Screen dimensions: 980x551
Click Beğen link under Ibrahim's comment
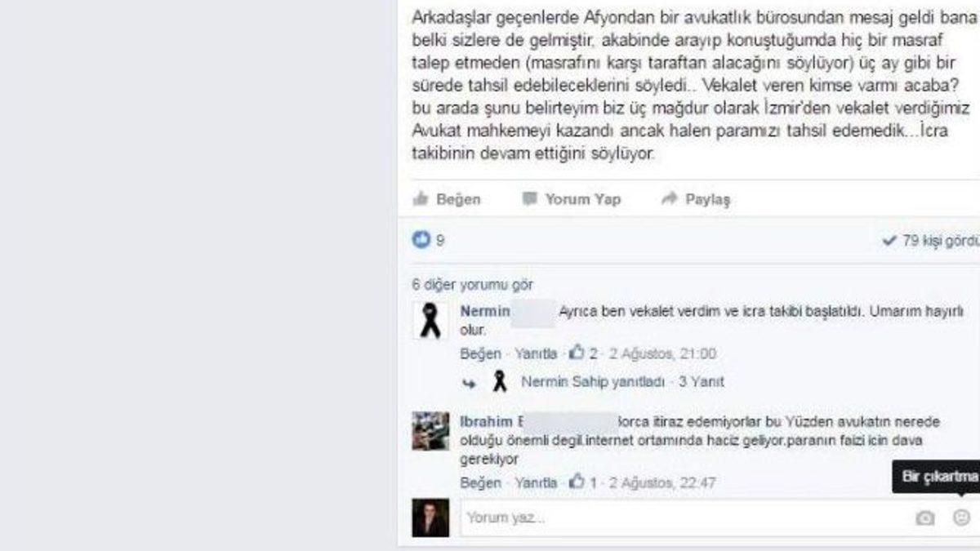tap(480, 482)
